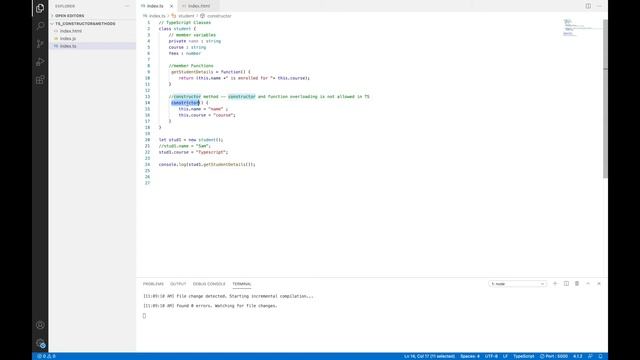Expand the Open Editors section

coord(69,16)
